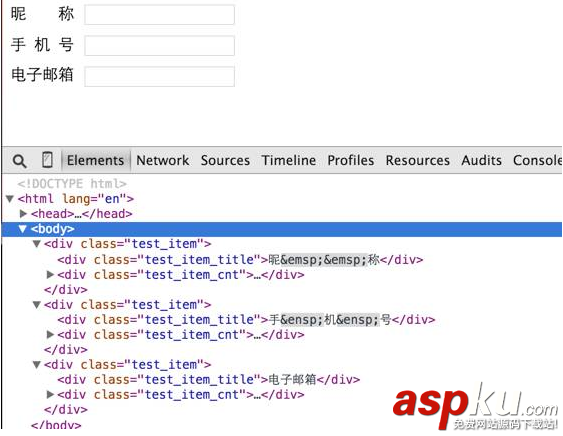Click the 手机号 label on page
Viewport: 563px width, 436px height.
(42, 45)
